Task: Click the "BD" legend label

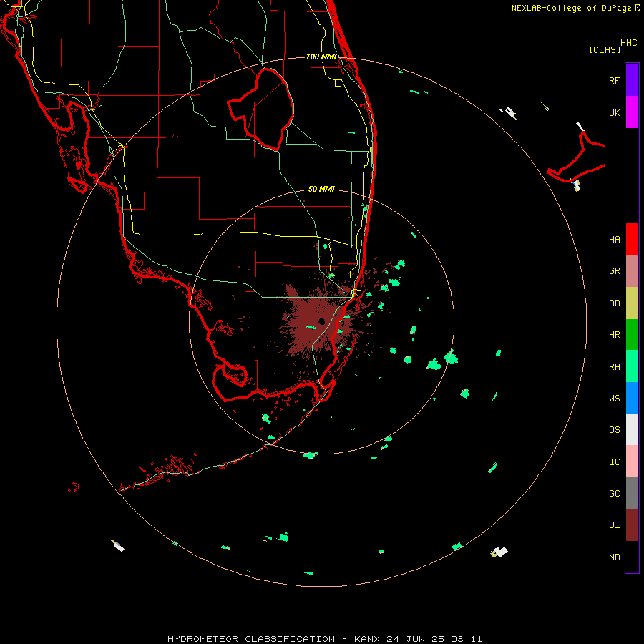Action: click(614, 303)
